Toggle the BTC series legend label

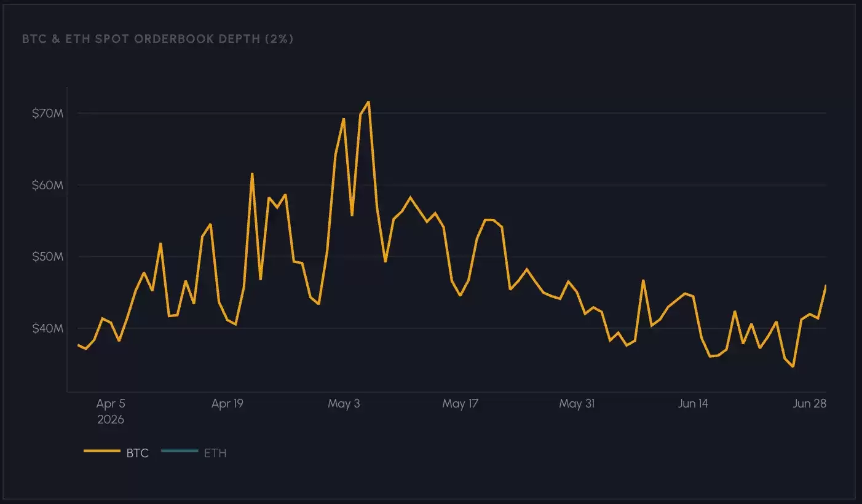[x=138, y=454]
